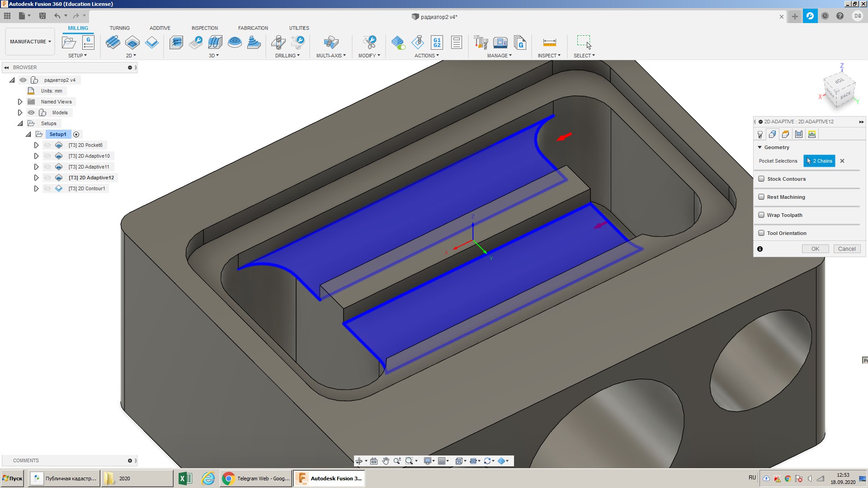Screen dimensions: 868x488
Task: Enable the Stock Contours checkbox
Action: (761, 179)
